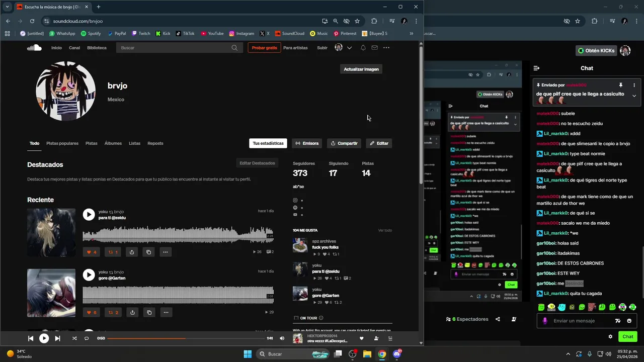Open the messages envelope icon
This screenshot has width=644, height=362.
coord(374,48)
